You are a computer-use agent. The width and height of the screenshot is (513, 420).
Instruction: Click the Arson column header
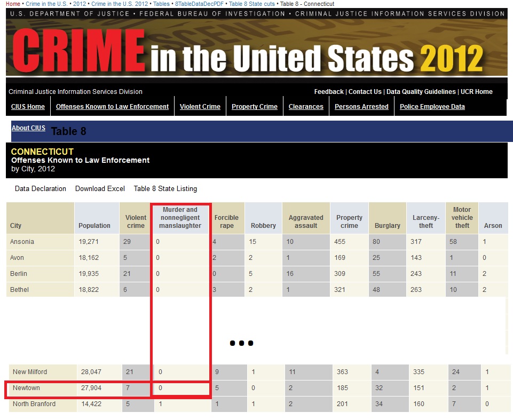(493, 218)
